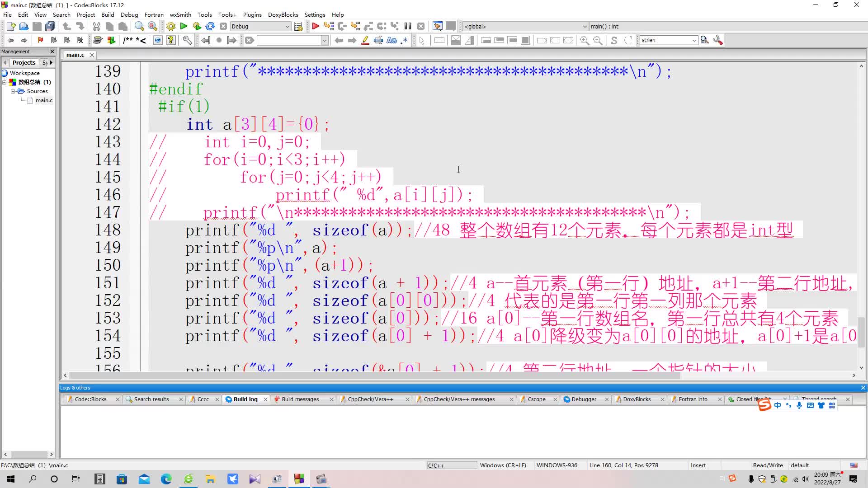Open Windows notification center

[x=854, y=479]
